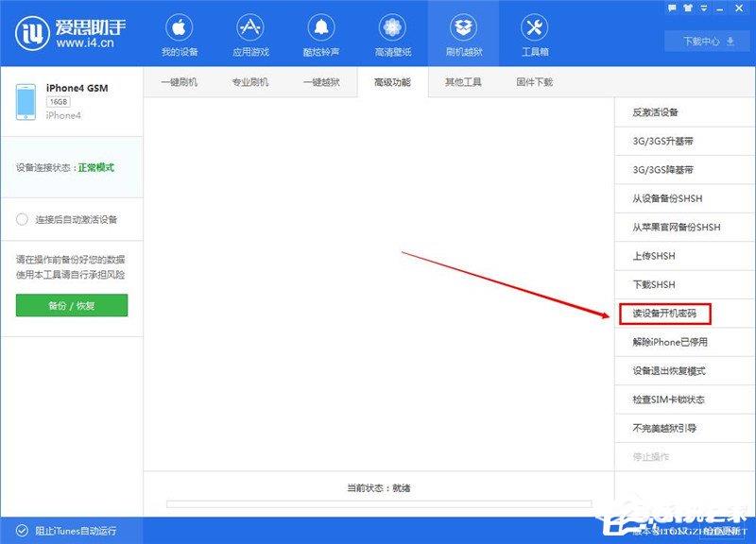Click the iPhone4 GSM device name

(77, 88)
